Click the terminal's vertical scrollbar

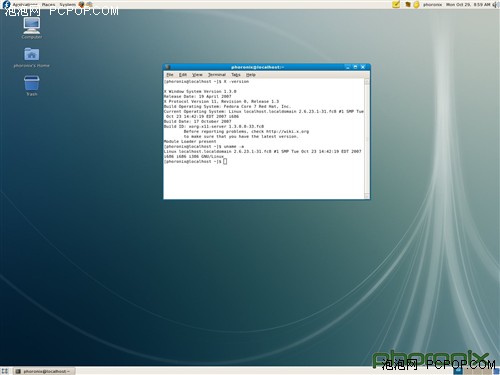[367, 138]
